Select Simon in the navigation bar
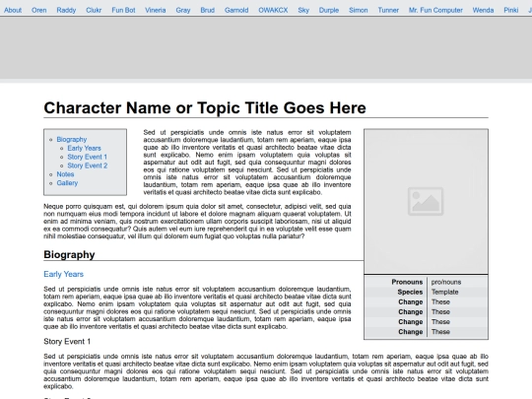Image resolution: width=532 pixels, height=399 pixels. pos(359,10)
